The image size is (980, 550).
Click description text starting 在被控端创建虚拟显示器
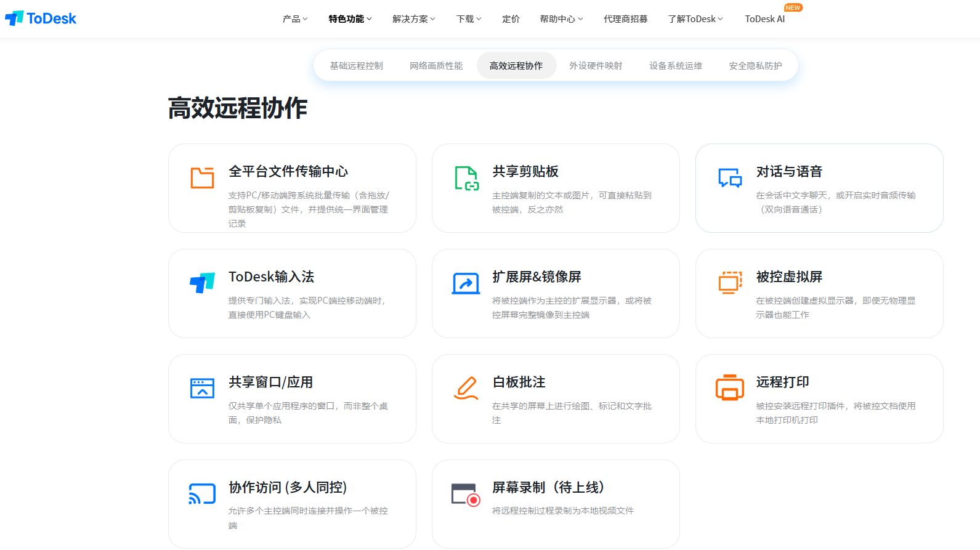(836, 307)
